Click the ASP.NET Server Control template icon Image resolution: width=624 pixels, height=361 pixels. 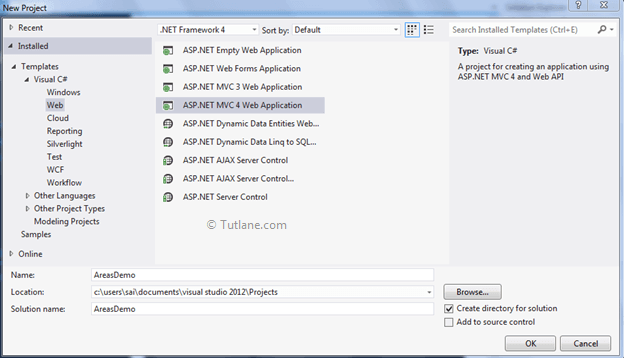[168, 197]
